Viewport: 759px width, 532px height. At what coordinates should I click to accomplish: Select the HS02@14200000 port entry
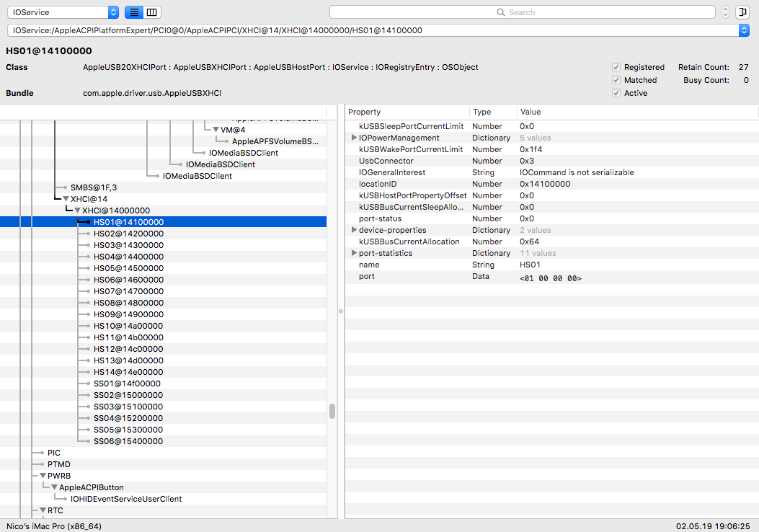pos(128,234)
